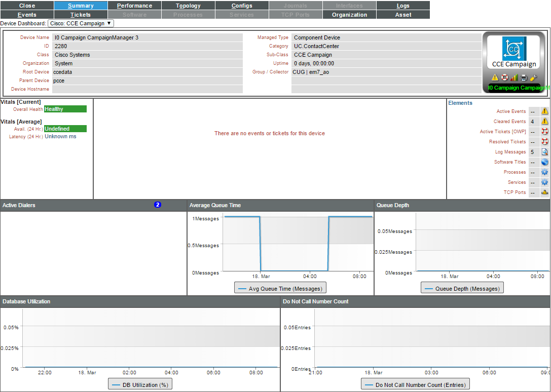
Task: Toggle the Queue Depth (Messages) legend
Action: click(x=462, y=288)
